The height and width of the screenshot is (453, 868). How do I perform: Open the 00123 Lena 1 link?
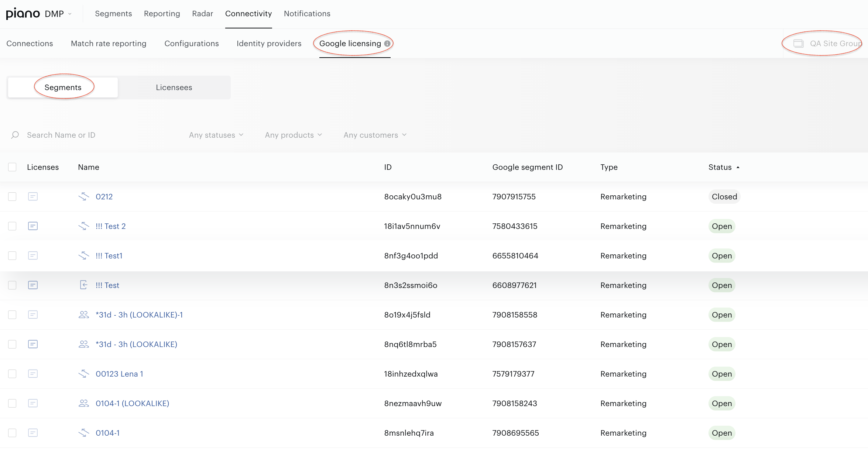coord(119,374)
